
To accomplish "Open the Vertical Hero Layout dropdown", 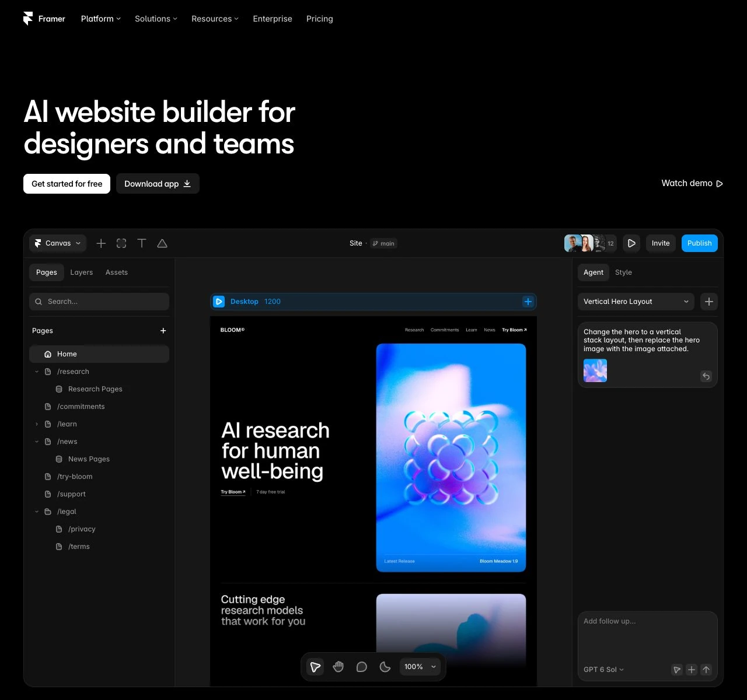I will point(636,302).
